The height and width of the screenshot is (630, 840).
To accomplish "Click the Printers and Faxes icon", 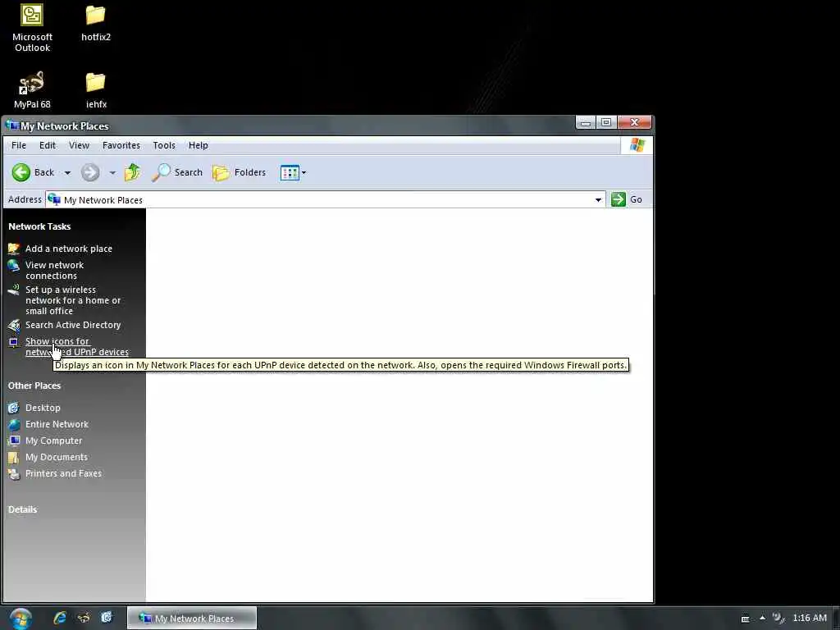I will [13, 474].
